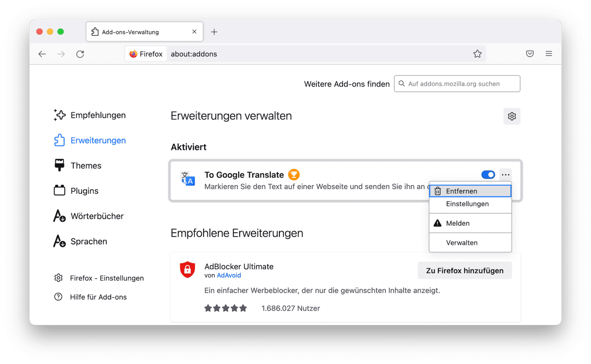Click the AdBlocker Ultimate star rating

[226, 308]
